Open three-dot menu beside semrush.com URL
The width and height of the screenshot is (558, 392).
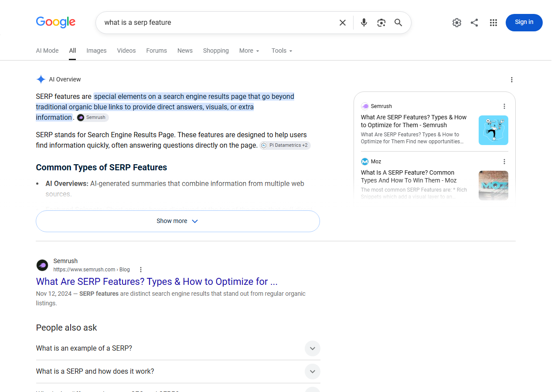[141, 270]
